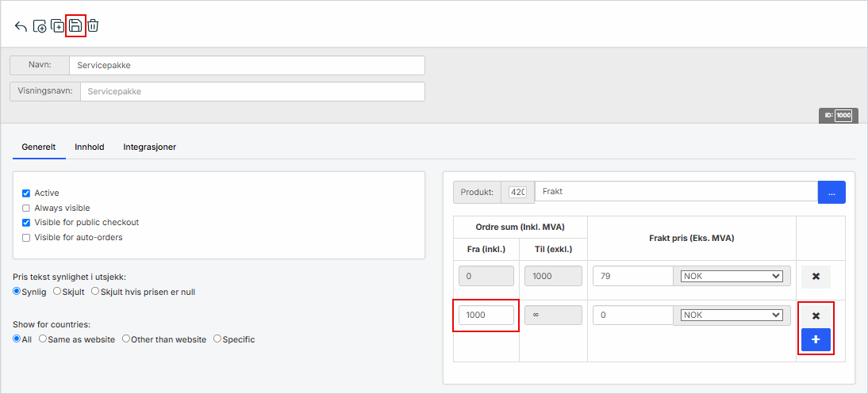Open currency dropdown in the 0 price row
The width and height of the screenshot is (868, 394).
(732, 316)
